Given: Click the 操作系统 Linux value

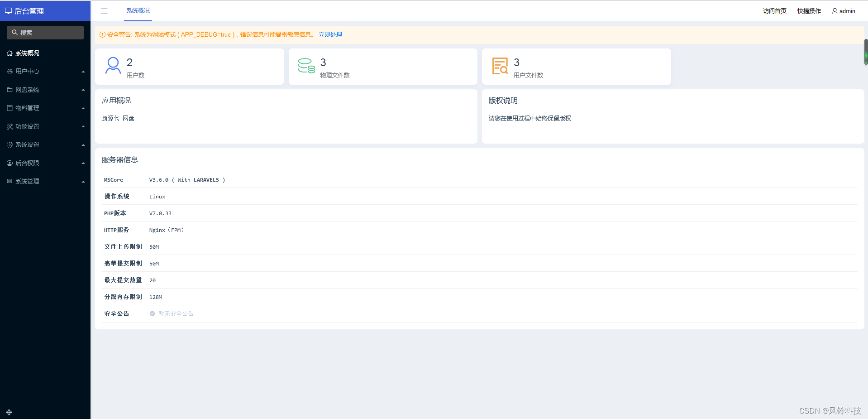Looking at the screenshot, I should 157,197.
